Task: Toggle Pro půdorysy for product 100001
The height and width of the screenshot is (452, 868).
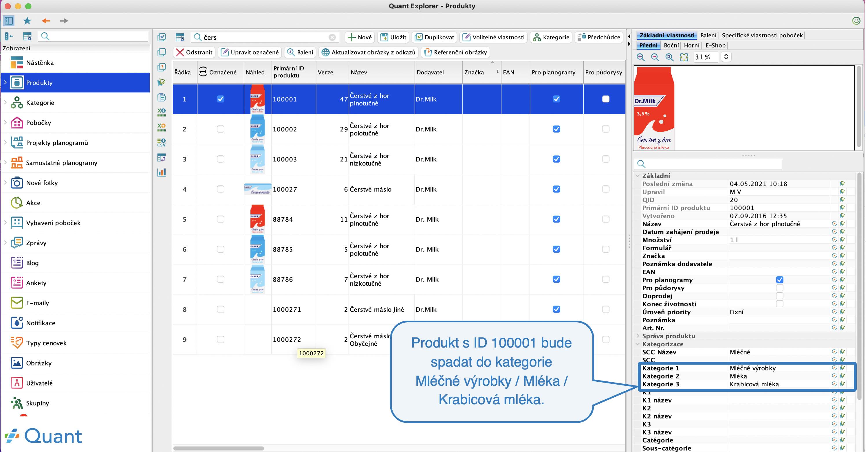Action: tap(605, 99)
